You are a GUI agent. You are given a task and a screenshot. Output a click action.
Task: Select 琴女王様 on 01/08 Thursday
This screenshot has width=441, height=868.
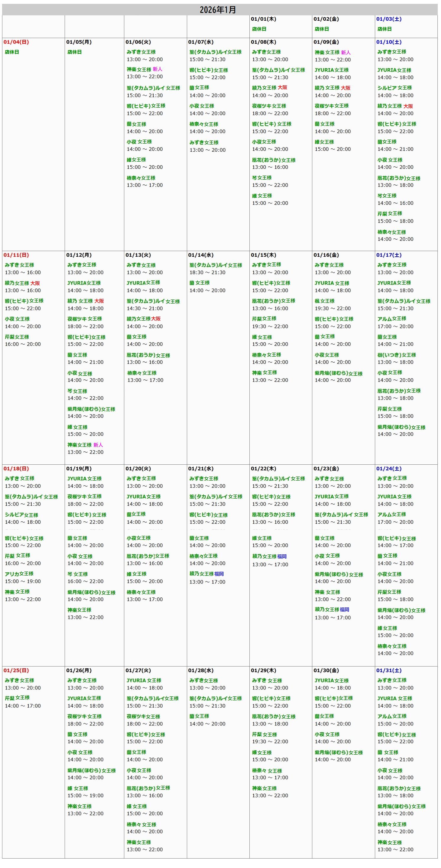(x=262, y=178)
